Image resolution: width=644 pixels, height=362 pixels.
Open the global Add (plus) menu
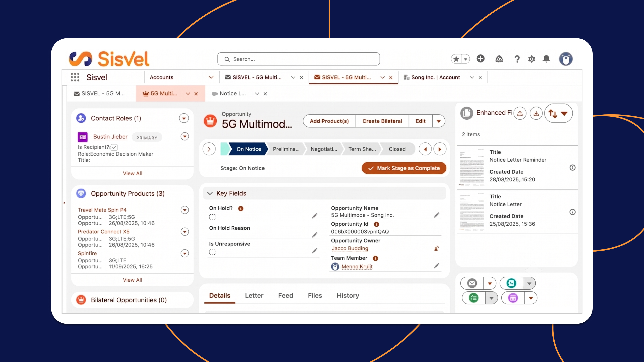click(480, 59)
